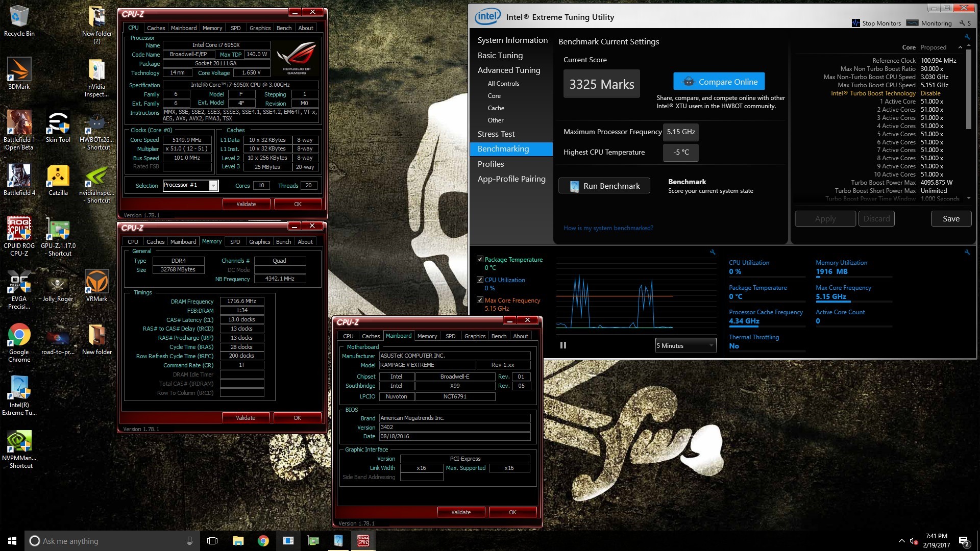Pause the XTU monitoring graph
This screenshot has width=980, height=551.
tap(563, 345)
